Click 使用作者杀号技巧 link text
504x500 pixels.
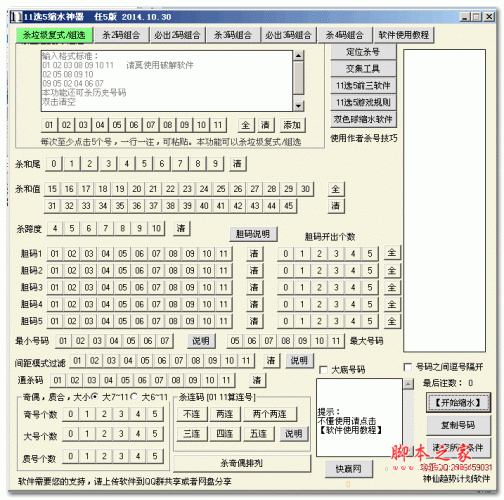coord(364,138)
